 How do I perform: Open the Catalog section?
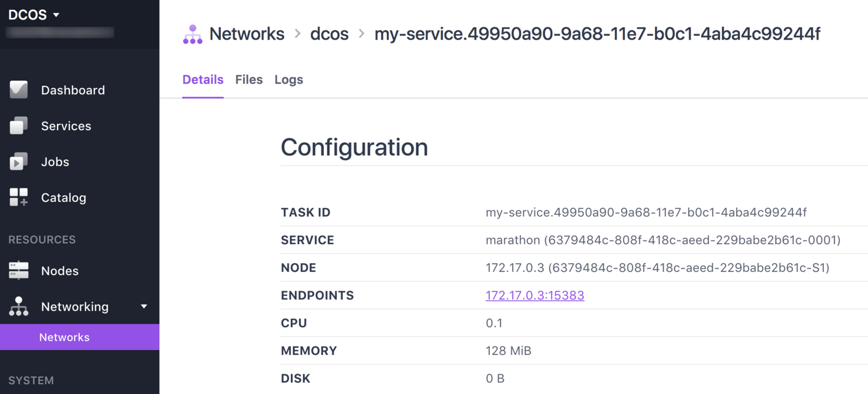[x=63, y=198]
